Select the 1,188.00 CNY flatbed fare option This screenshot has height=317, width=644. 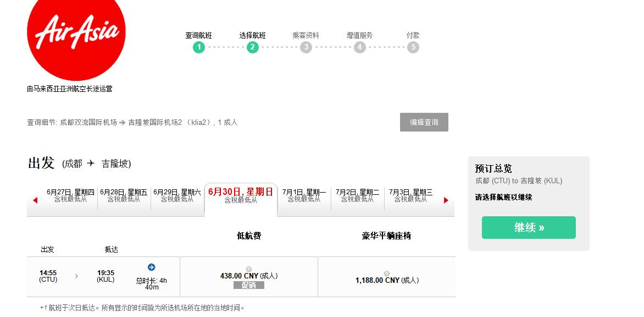click(387, 274)
